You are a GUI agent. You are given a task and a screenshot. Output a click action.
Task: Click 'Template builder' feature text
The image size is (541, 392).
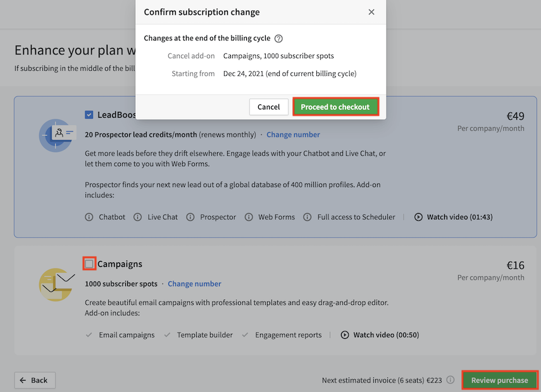(x=205, y=334)
